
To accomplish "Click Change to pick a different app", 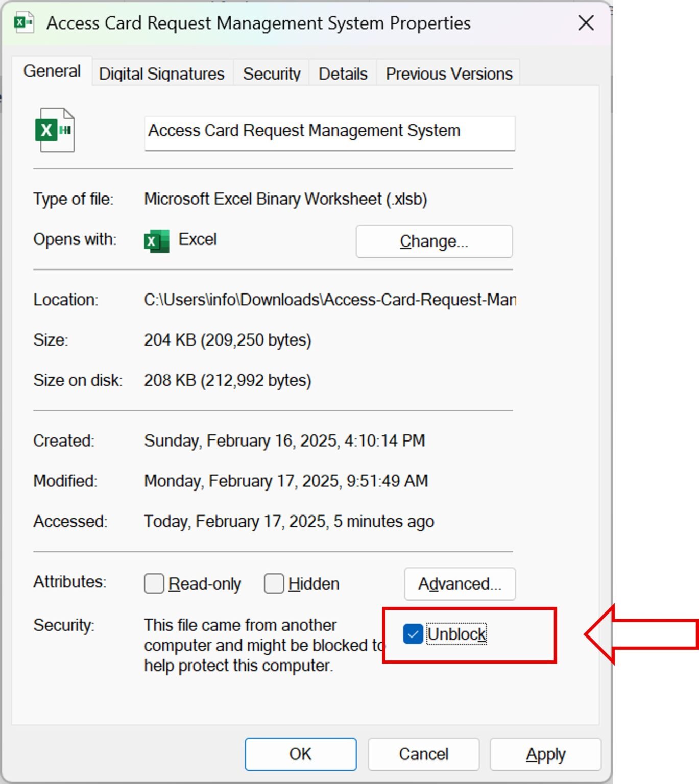I will [x=433, y=241].
